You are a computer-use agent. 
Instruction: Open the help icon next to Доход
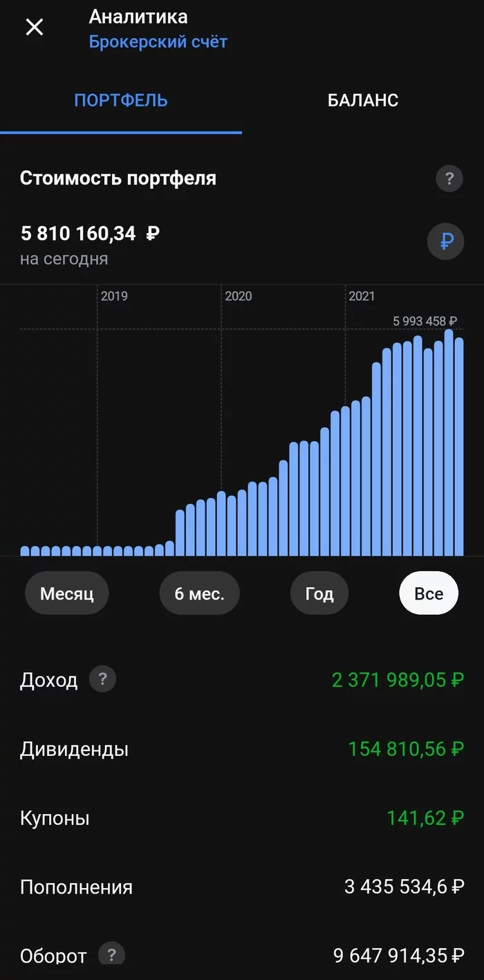pos(103,678)
